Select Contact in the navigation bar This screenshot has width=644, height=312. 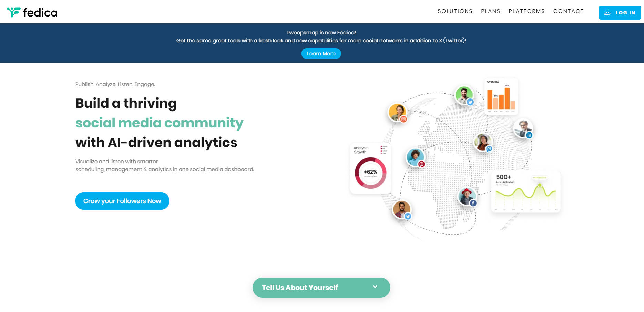coord(568,11)
